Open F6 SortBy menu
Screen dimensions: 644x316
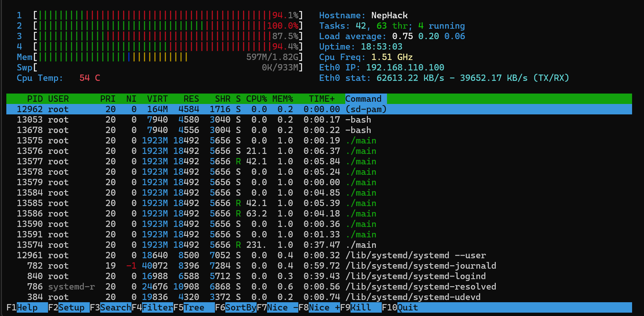(236, 307)
